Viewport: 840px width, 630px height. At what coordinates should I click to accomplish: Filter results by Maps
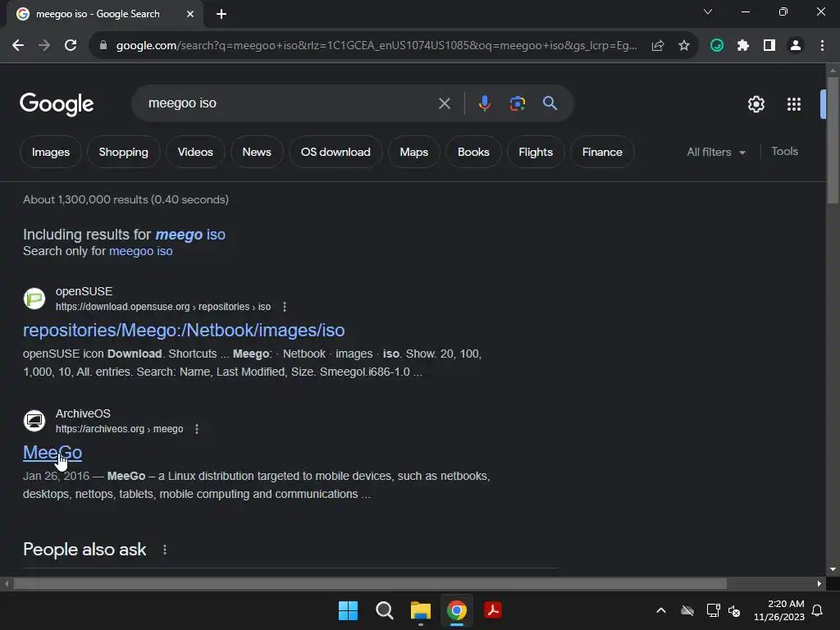(x=413, y=152)
